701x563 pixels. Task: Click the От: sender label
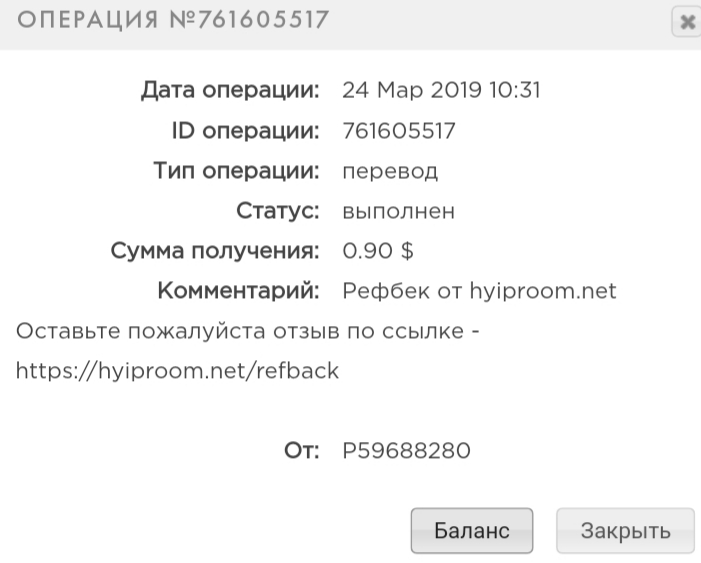(x=302, y=452)
